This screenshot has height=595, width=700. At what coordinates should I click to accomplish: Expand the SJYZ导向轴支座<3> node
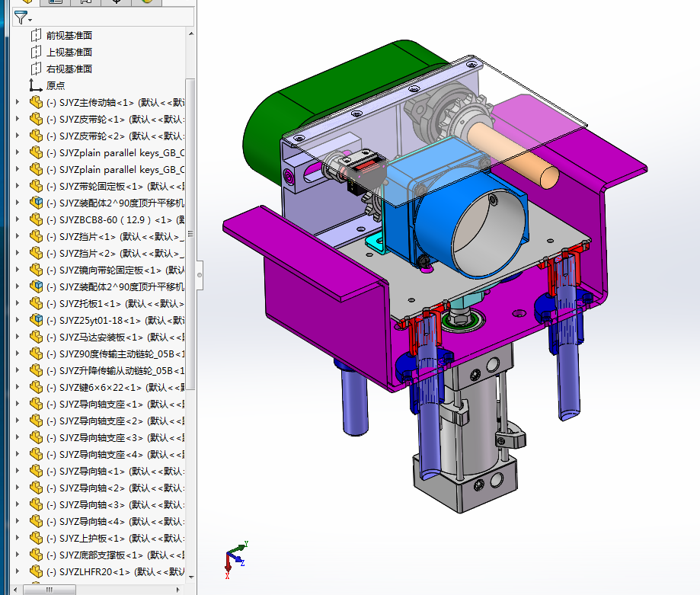coord(18,438)
